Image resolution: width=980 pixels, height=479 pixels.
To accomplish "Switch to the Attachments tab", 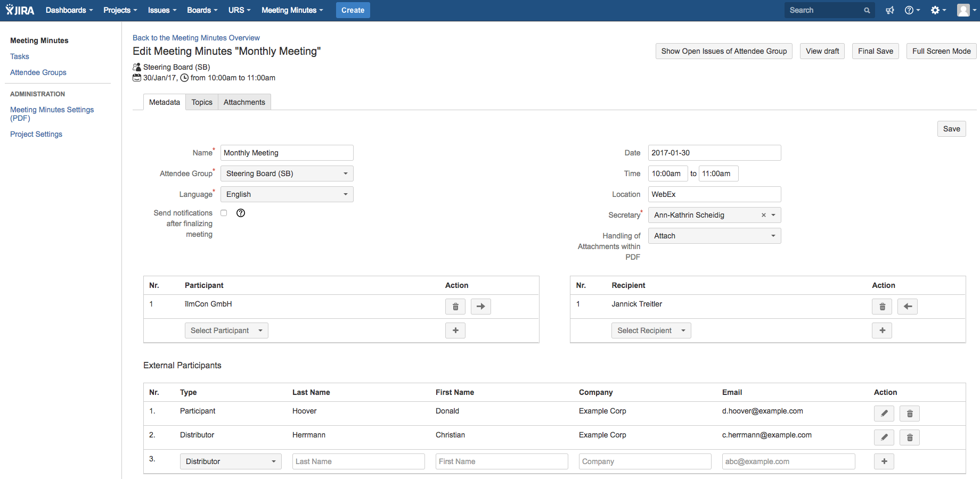I will [244, 102].
